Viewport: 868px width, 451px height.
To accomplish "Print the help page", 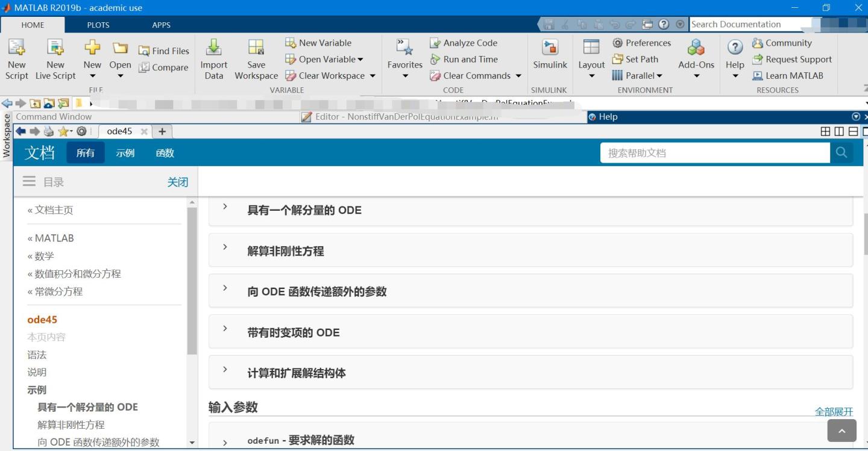I will pyautogui.click(x=49, y=131).
